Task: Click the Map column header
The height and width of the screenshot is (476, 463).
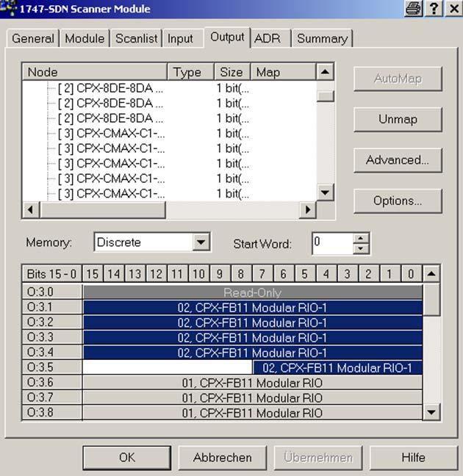Action: [x=283, y=72]
